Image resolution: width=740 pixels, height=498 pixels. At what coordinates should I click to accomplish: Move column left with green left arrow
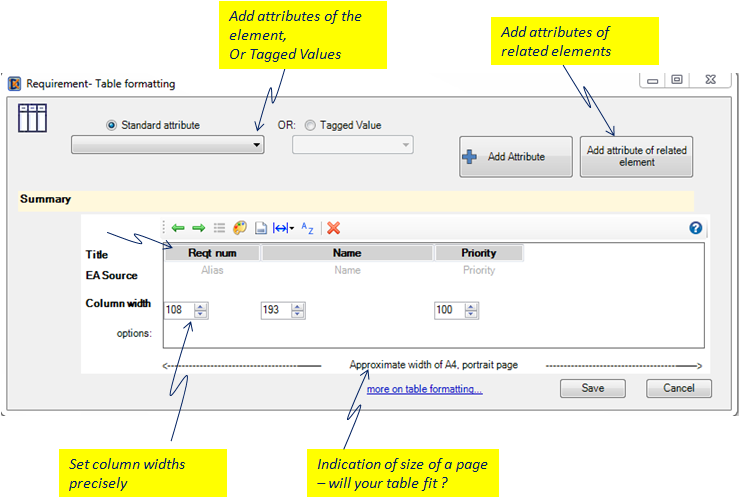[x=178, y=228]
